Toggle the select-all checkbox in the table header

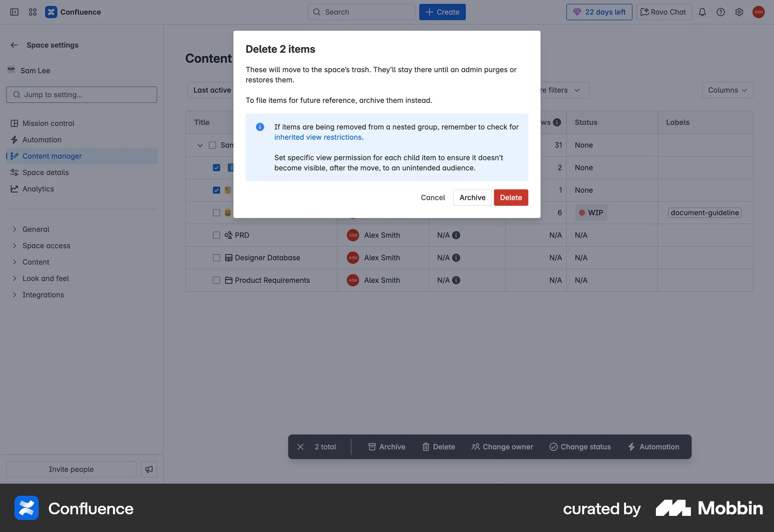tap(212, 145)
